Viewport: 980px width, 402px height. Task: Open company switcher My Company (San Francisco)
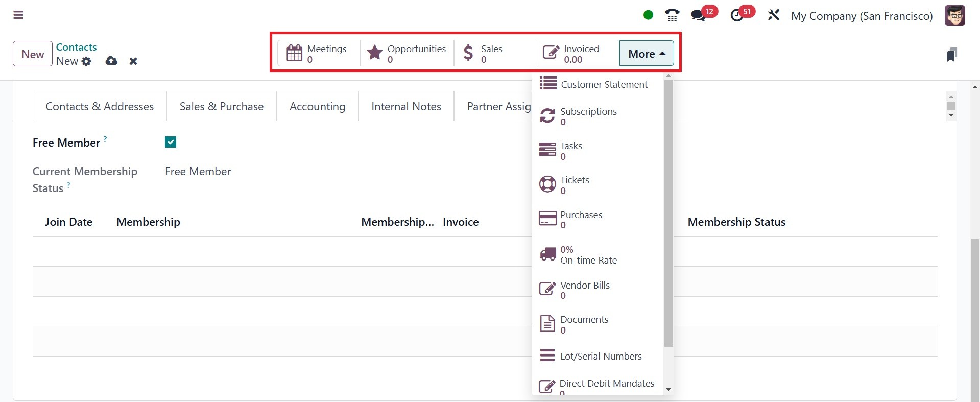862,16
